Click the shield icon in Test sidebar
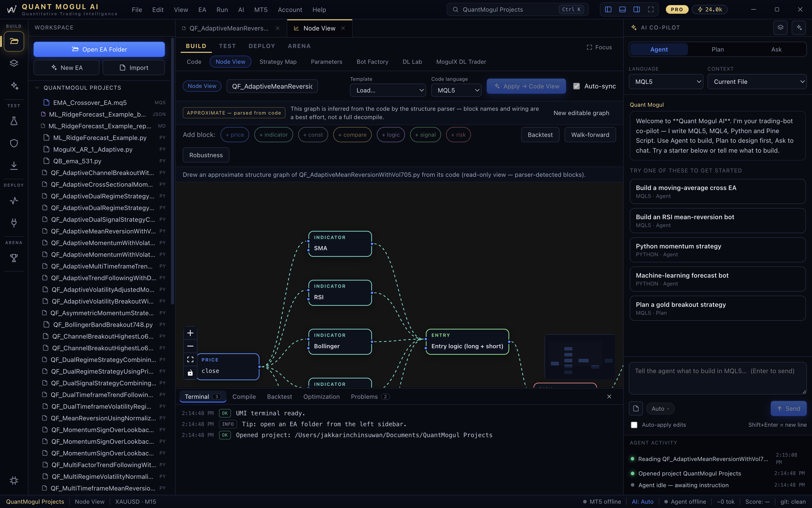 14,143
